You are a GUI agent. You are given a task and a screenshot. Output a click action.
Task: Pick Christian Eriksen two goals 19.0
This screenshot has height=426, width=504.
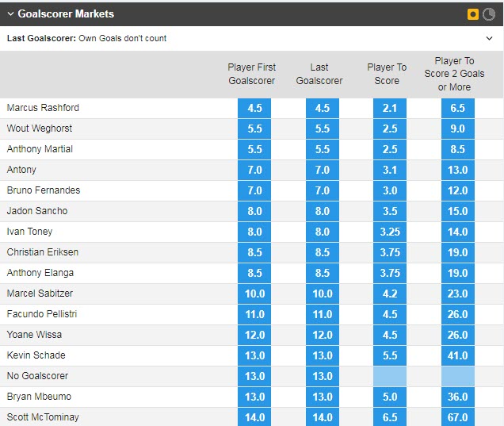coord(458,252)
